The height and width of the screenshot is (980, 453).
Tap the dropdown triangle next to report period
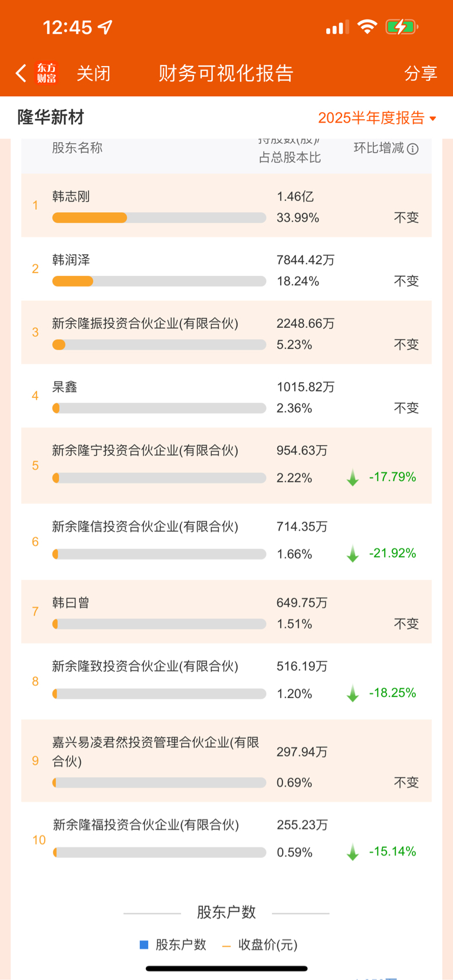(433, 119)
